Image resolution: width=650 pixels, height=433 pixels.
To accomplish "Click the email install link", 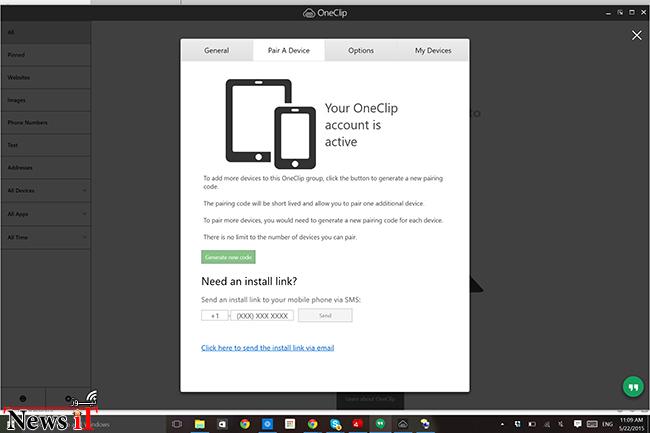I will [x=267, y=348].
